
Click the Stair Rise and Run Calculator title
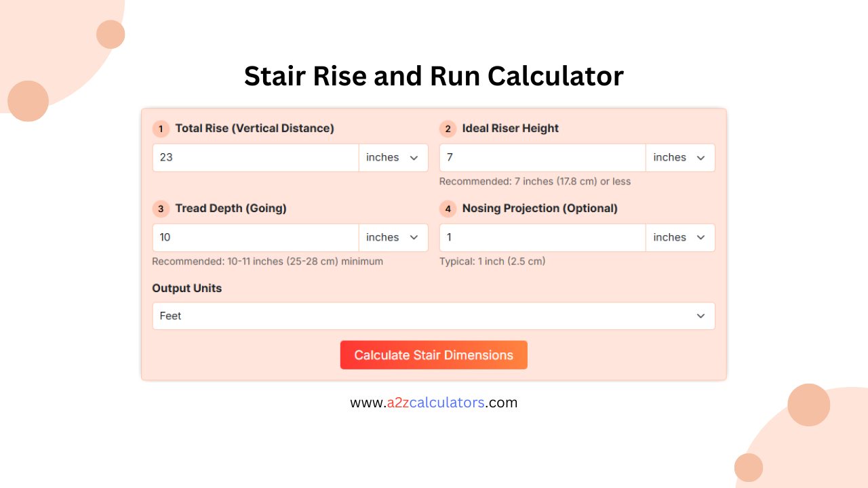434,76
